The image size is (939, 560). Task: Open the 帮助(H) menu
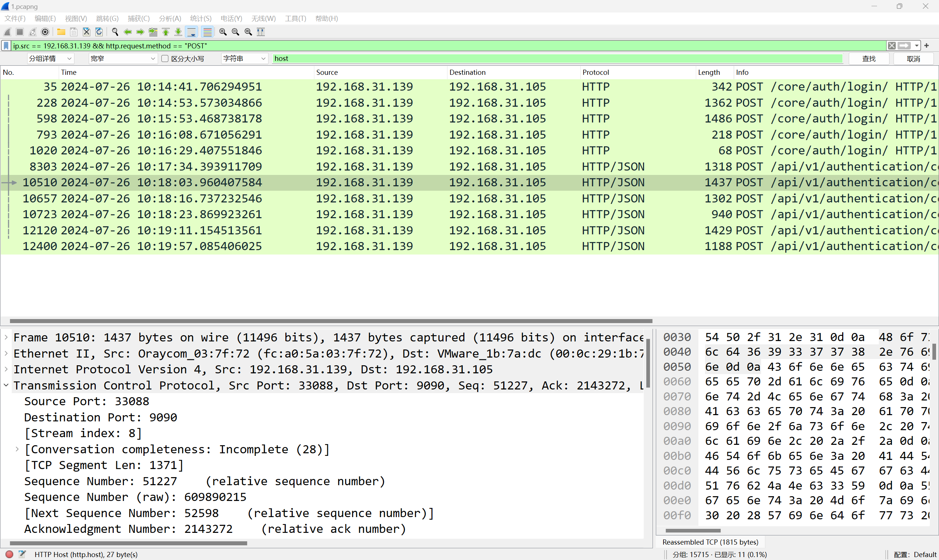[x=326, y=18]
